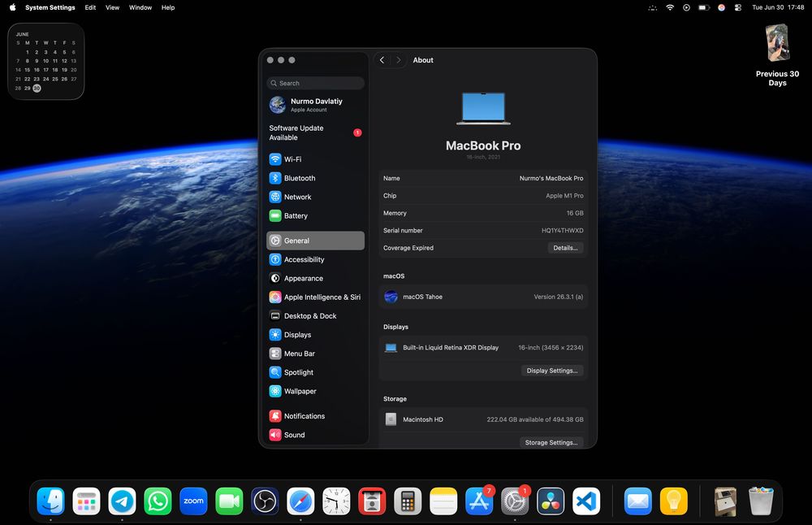Open Safari from the Dock
812x525 pixels.
301,501
